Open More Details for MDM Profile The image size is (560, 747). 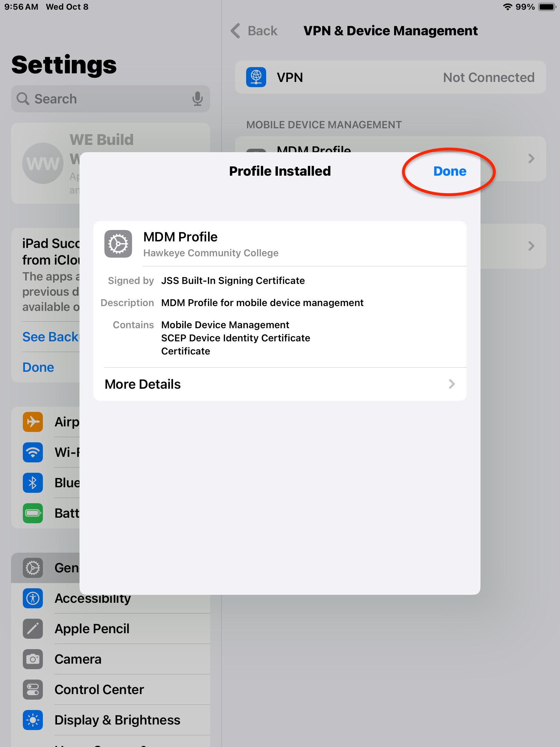[x=280, y=384]
